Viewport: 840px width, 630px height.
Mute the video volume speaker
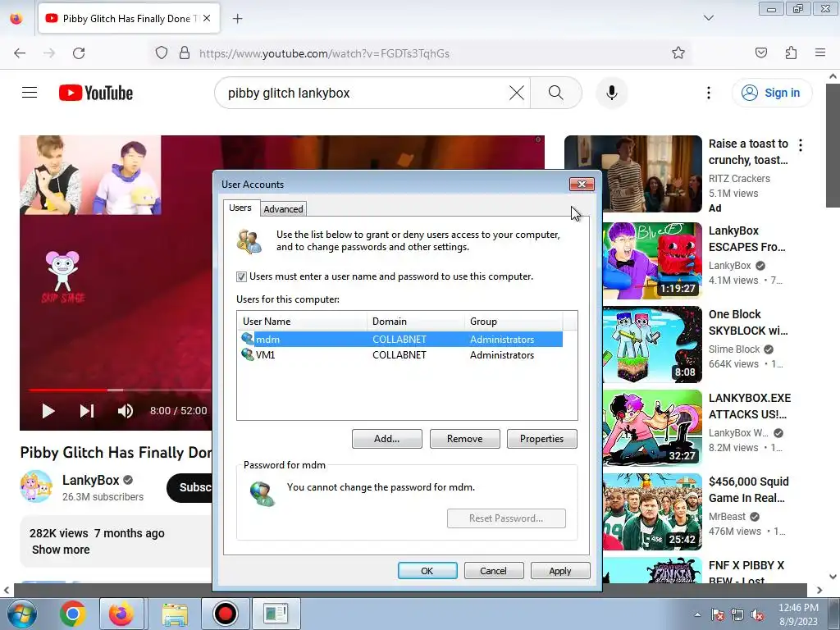tap(125, 411)
